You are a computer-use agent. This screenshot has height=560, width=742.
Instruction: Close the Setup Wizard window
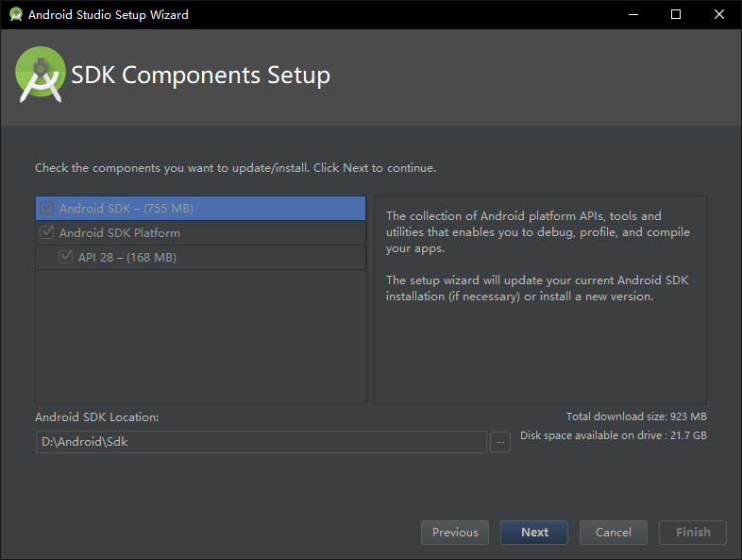pos(718,15)
